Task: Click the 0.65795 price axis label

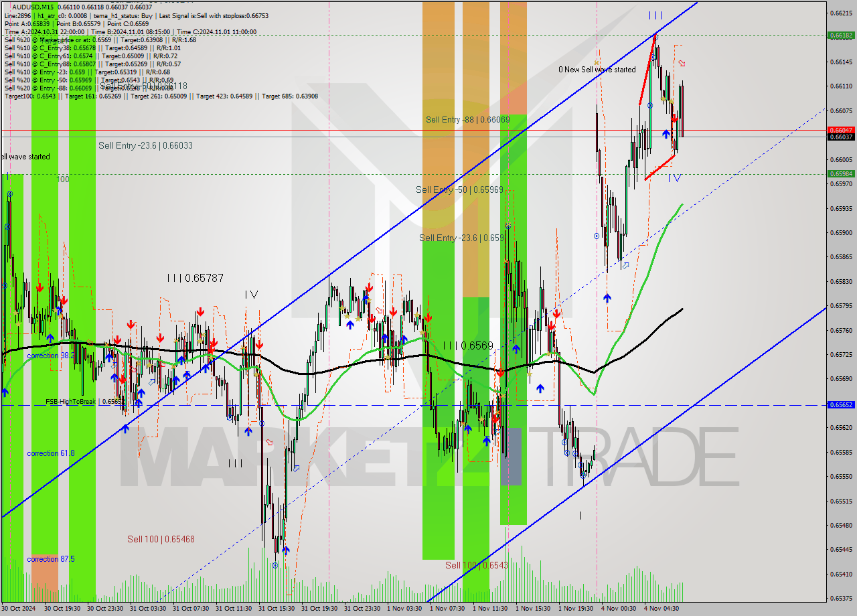Action: click(x=841, y=305)
